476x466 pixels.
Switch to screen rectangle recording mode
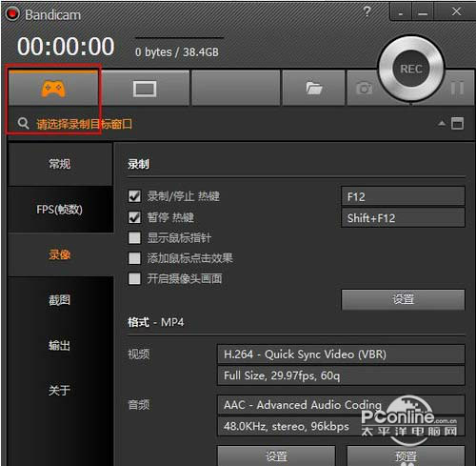pos(145,89)
